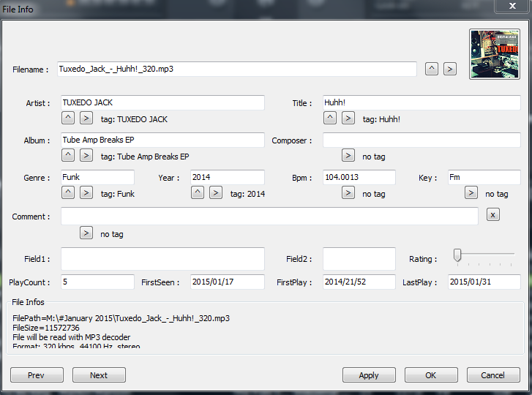Click into the empty Comment field
Image resolution: width=532 pixels, height=395 pixels.
(x=269, y=216)
